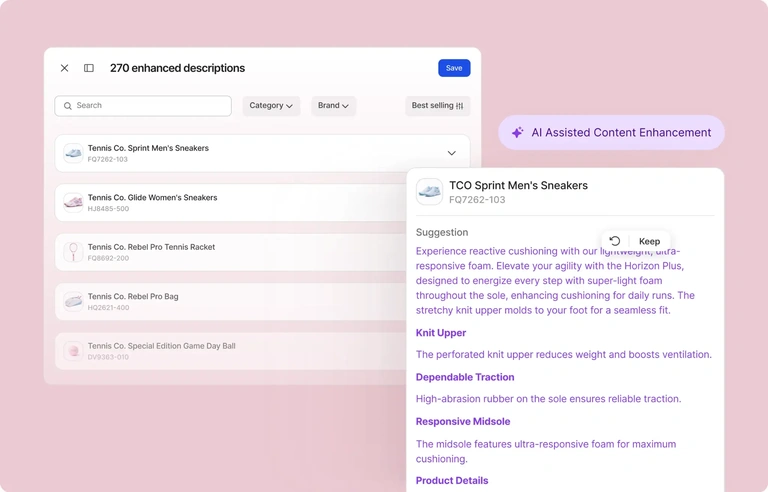Keep the suggested description
This screenshot has width=768, height=492.
(649, 241)
